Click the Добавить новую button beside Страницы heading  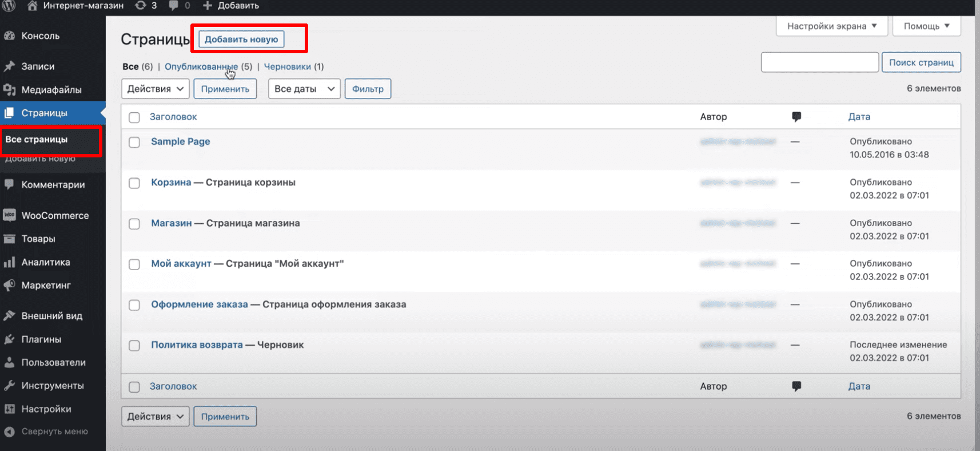click(x=241, y=39)
